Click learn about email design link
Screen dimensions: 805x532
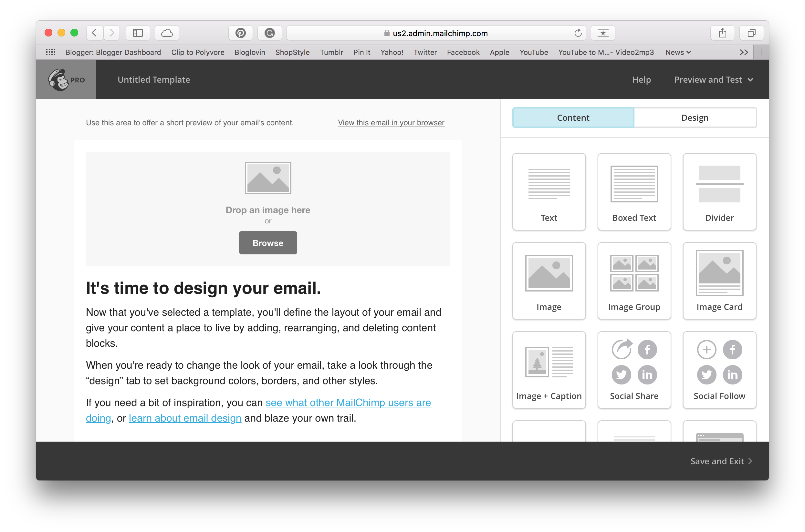pos(185,418)
